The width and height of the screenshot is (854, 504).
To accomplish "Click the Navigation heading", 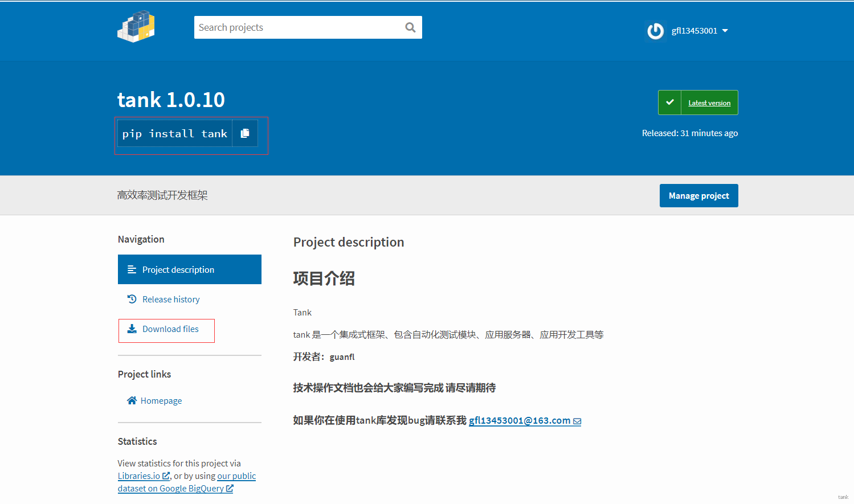I will 141,239.
